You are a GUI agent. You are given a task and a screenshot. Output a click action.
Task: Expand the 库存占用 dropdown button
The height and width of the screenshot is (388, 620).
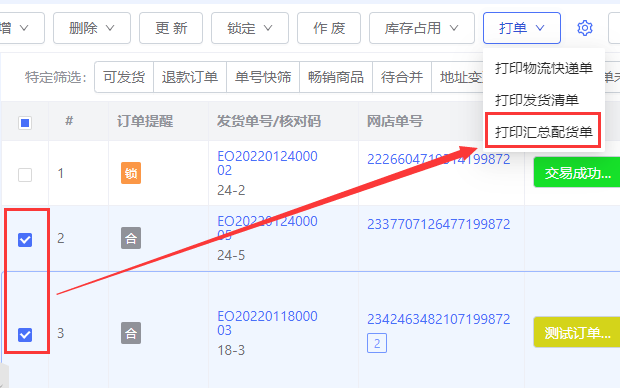422,28
